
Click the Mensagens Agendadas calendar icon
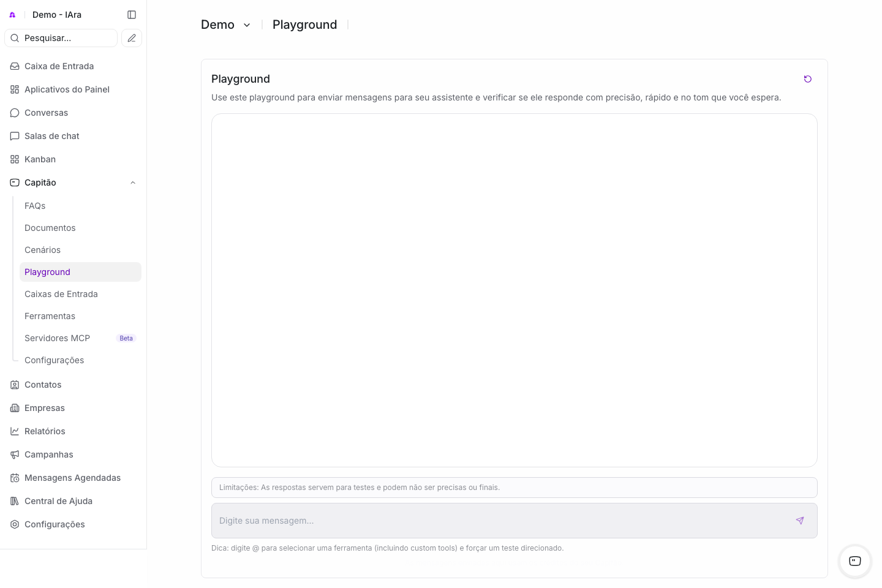coord(15,478)
